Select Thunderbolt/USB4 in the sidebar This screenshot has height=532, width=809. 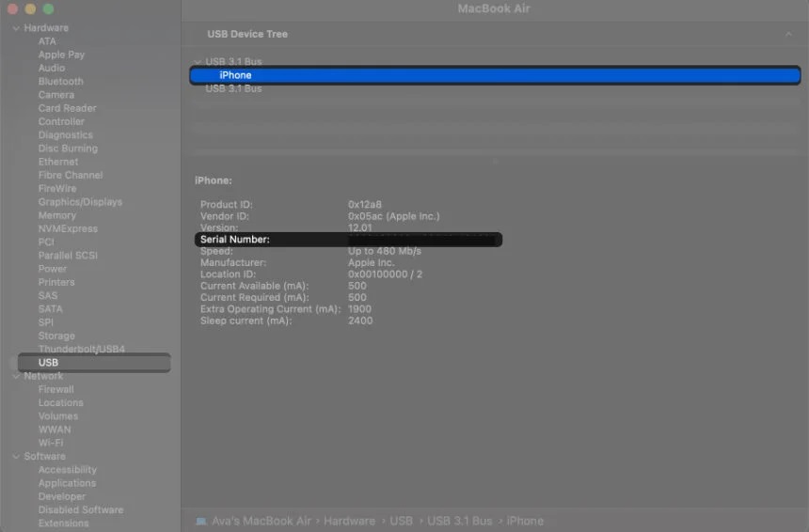coord(81,349)
